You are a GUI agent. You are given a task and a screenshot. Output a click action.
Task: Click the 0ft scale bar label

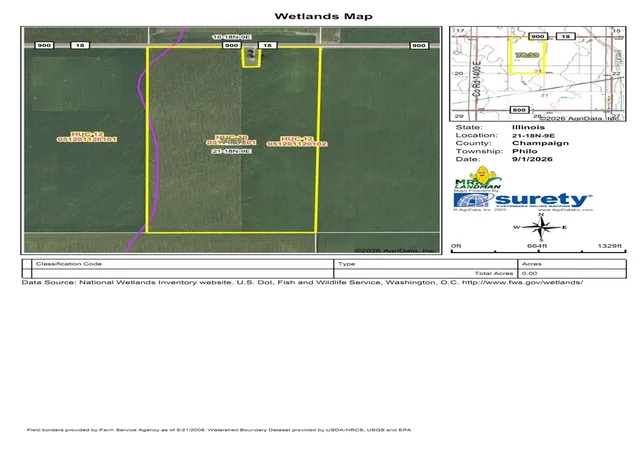point(456,246)
